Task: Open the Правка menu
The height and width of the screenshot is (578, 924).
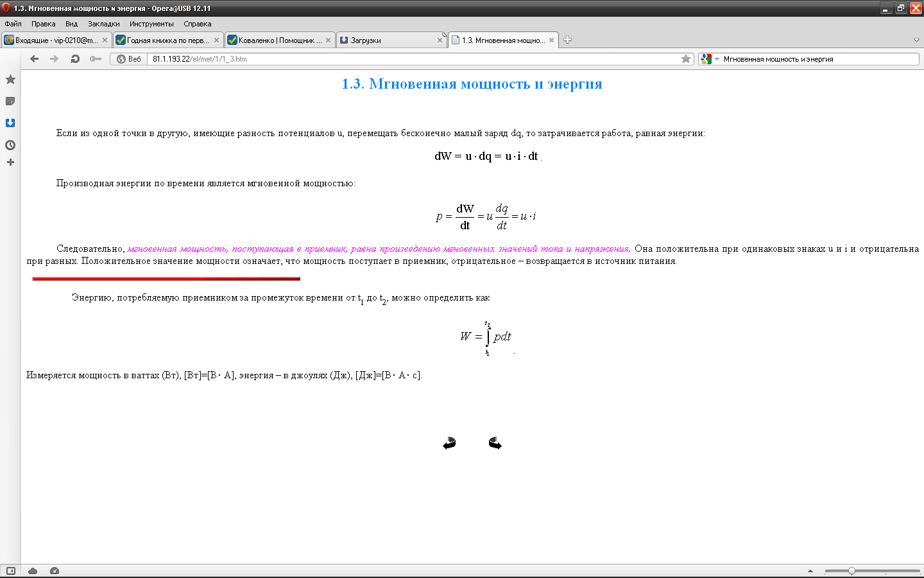Action: 43,24
